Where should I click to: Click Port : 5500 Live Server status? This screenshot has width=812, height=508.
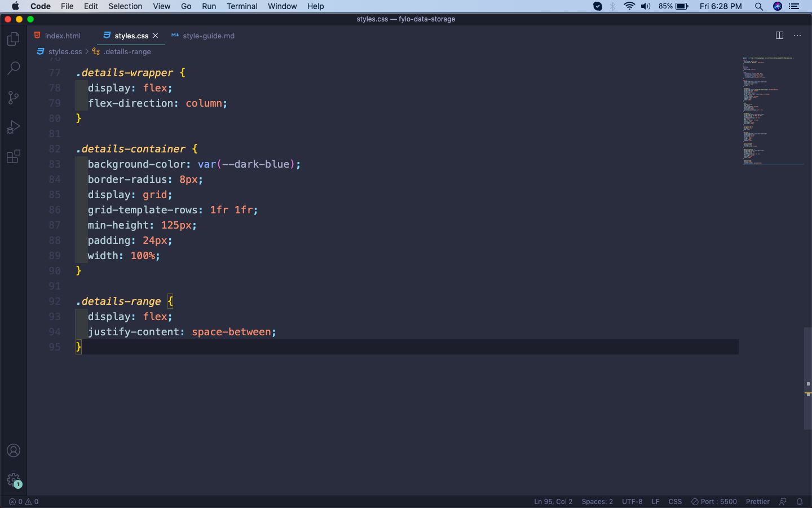[x=714, y=501]
